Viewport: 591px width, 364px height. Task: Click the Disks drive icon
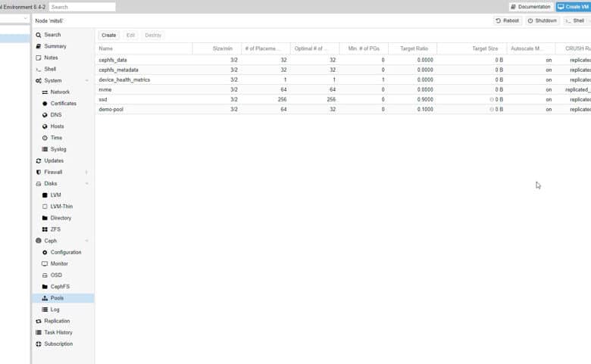39,184
